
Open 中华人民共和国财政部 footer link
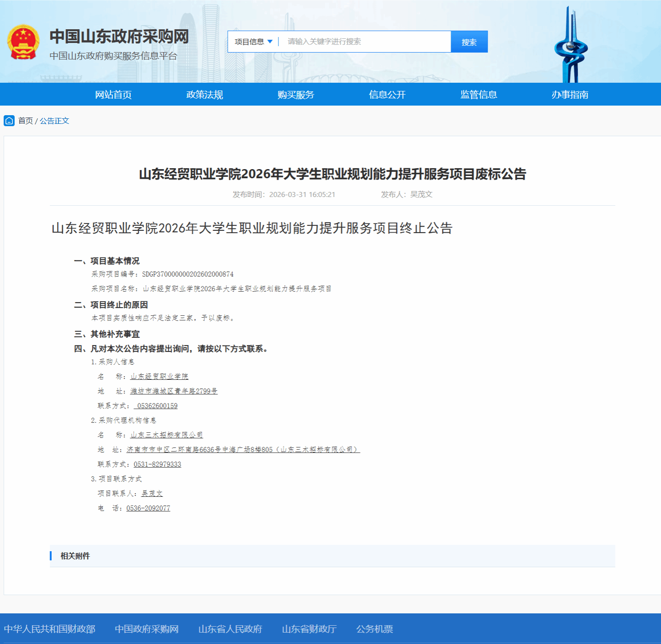point(49,629)
